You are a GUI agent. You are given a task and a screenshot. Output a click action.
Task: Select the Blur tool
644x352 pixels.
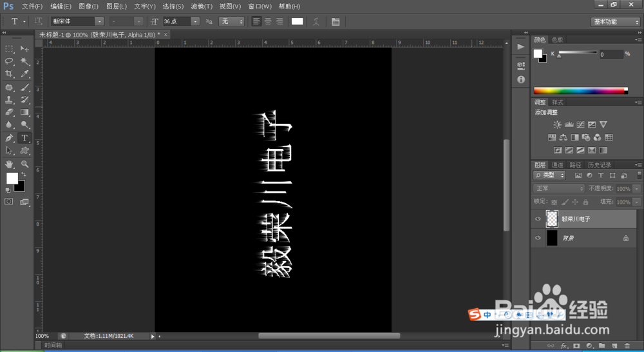pos(9,124)
